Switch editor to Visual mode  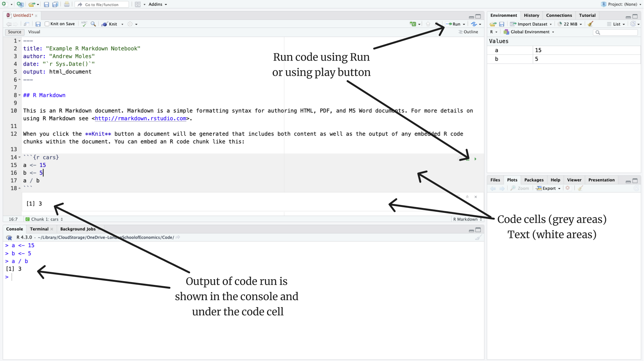34,32
